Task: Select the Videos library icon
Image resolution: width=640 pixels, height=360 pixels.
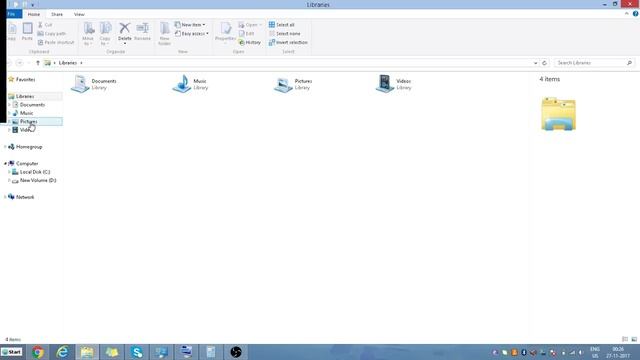Action: 385,84
